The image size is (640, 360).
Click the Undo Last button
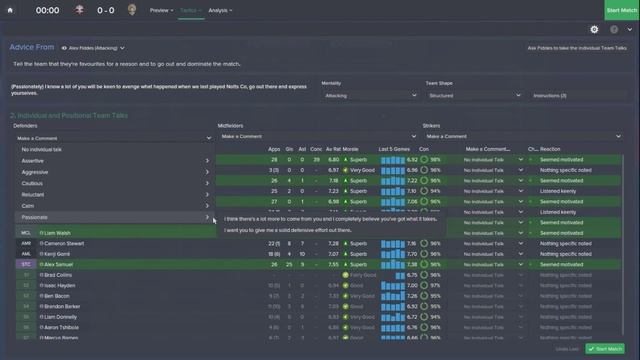[x=567, y=349]
